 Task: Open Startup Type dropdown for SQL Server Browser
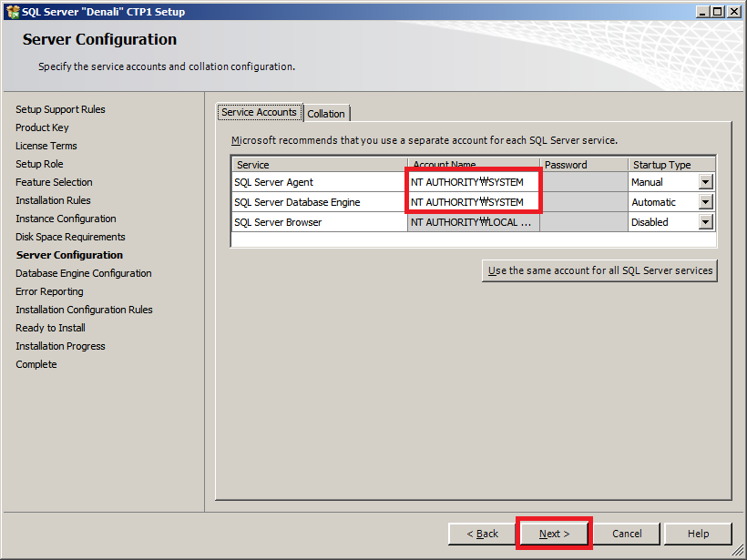(706, 222)
